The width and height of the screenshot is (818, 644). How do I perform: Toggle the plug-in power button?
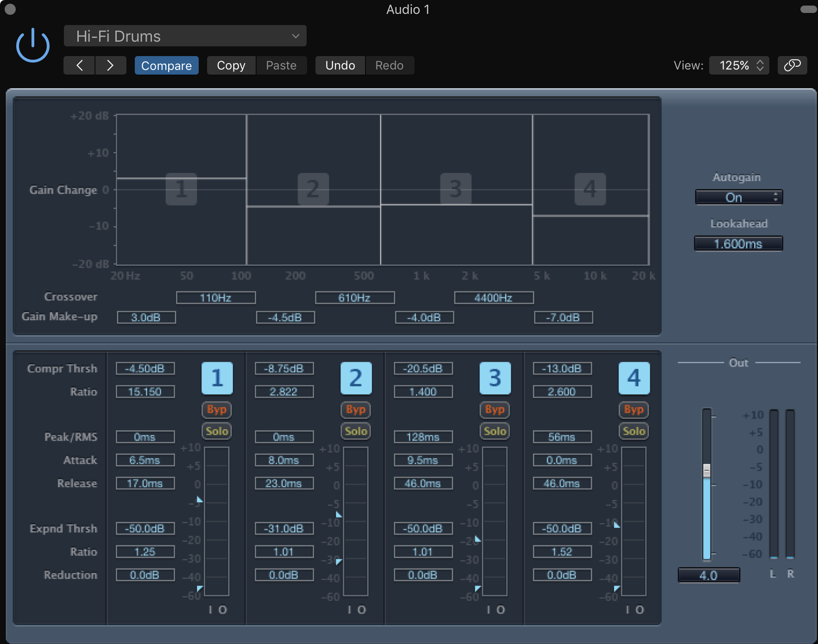tap(32, 45)
